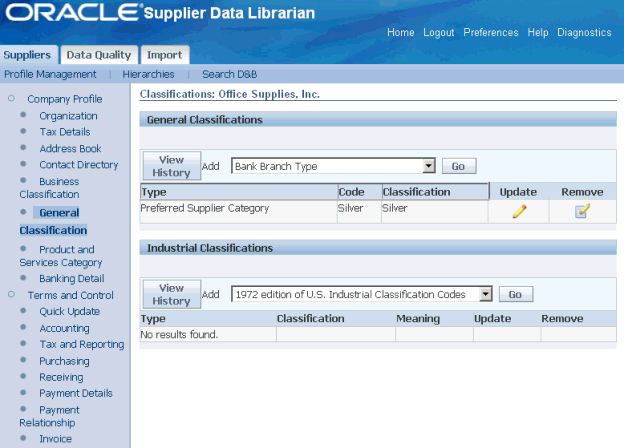Open Payment Relationship in sidebar
Image resolution: width=624 pixels, height=448 pixels.
pos(50,416)
